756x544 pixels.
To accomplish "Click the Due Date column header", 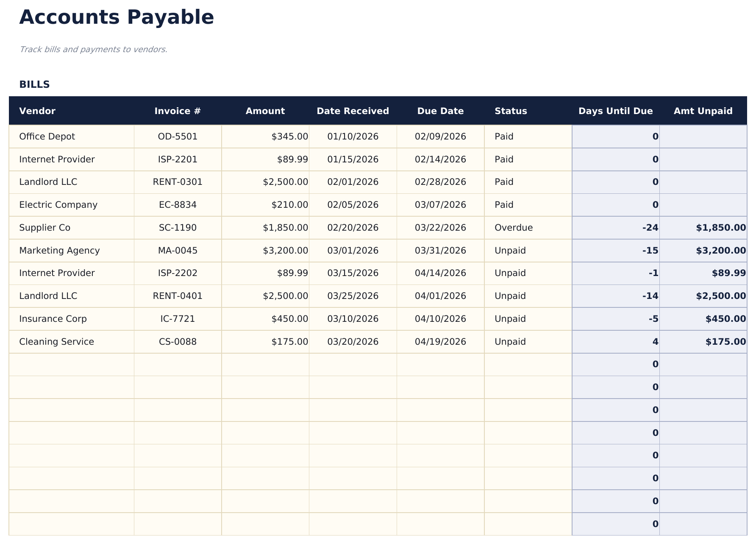I will tap(440, 111).
